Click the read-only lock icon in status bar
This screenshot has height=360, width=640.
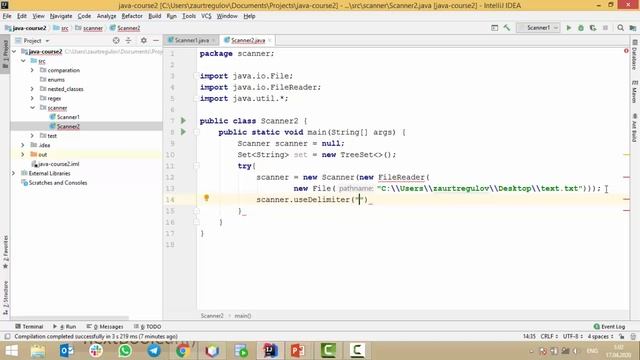click(621, 336)
